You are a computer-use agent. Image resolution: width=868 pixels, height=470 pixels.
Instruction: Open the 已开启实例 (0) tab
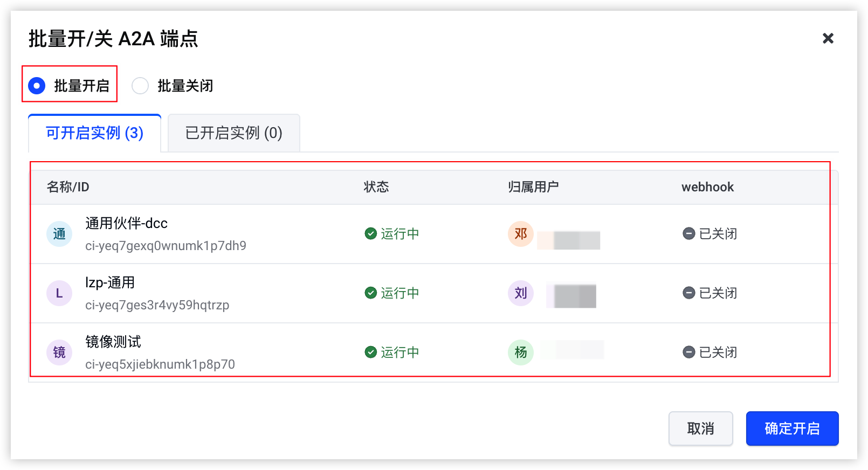233,133
